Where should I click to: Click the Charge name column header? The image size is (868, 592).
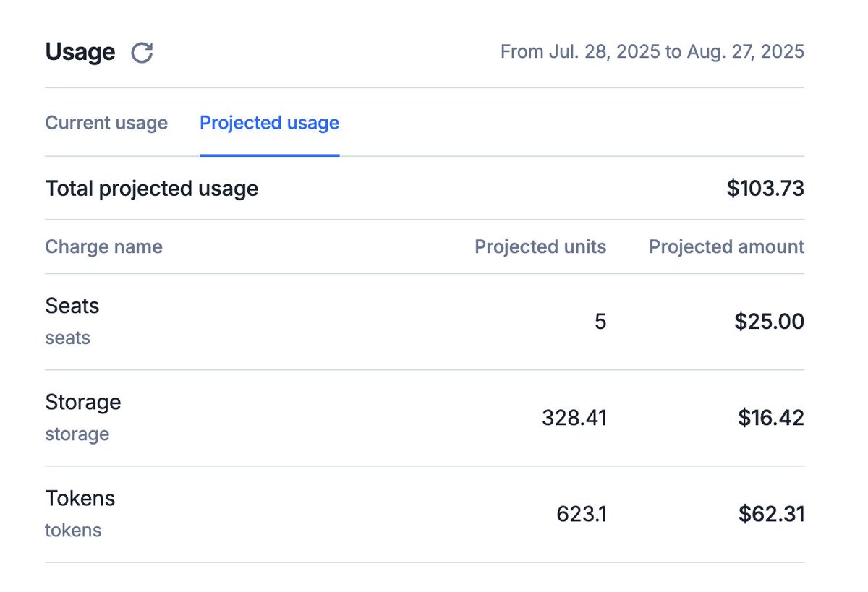[x=103, y=246]
